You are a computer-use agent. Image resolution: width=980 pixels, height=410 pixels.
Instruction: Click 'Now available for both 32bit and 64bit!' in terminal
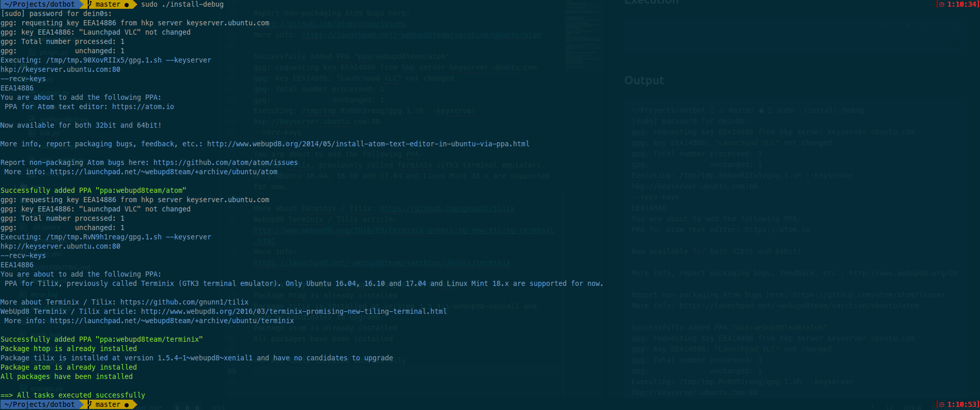[x=81, y=125]
